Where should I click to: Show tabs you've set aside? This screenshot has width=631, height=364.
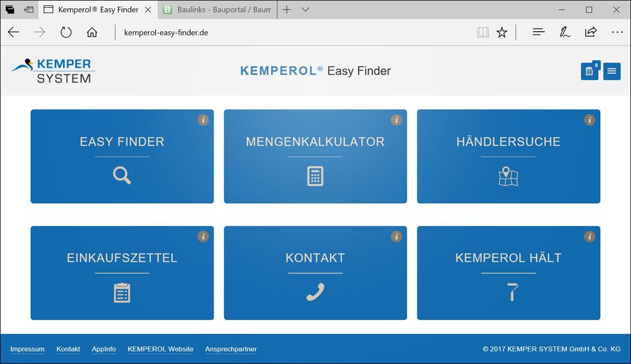pyautogui.click(x=10, y=10)
